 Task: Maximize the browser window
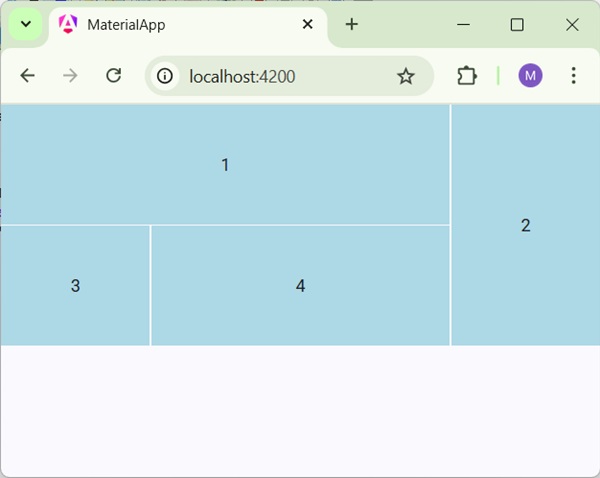(517, 25)
